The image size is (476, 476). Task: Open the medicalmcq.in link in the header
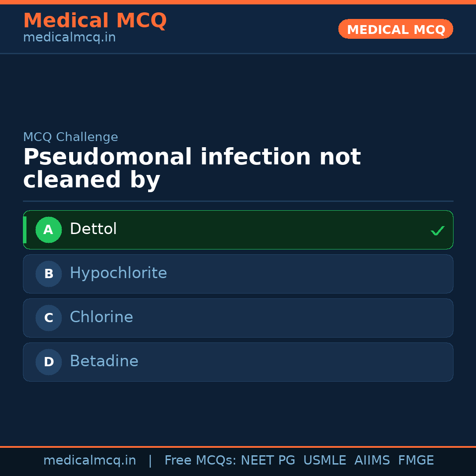point(69,37)
